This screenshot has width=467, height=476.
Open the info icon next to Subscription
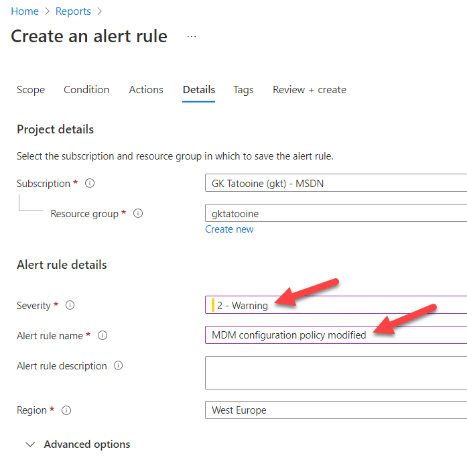(x=90, y=183)
